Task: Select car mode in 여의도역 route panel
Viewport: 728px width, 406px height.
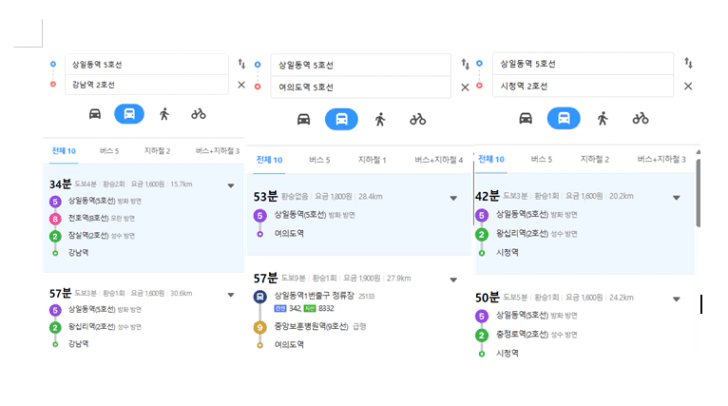Action: pyautogui.click(x=304, y=119)
